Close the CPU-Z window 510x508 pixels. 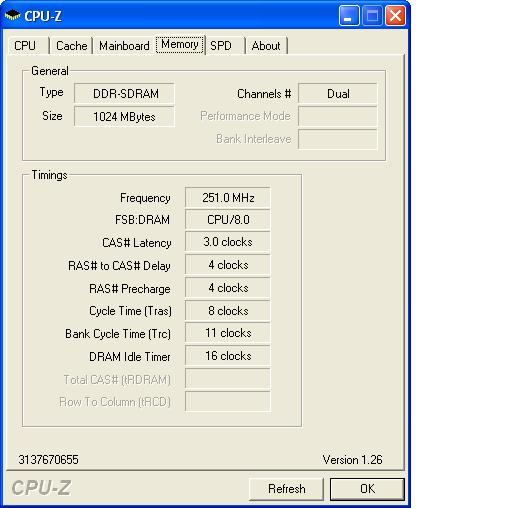coord(395,16)
